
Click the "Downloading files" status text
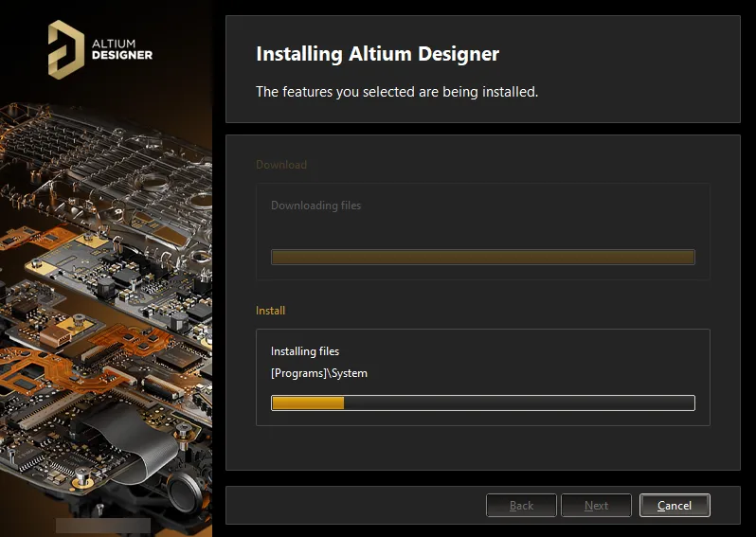(315, 206)
